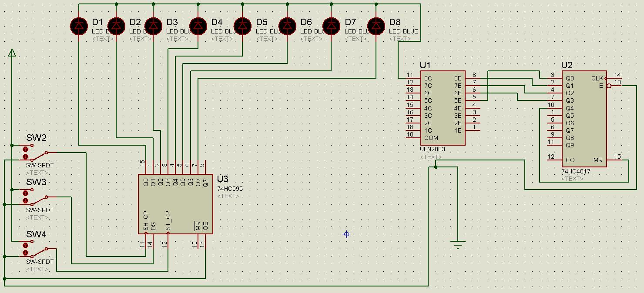Viewport: 644px width, 293px height.
Task: Click the power terminal arrow
Action: 12,53
